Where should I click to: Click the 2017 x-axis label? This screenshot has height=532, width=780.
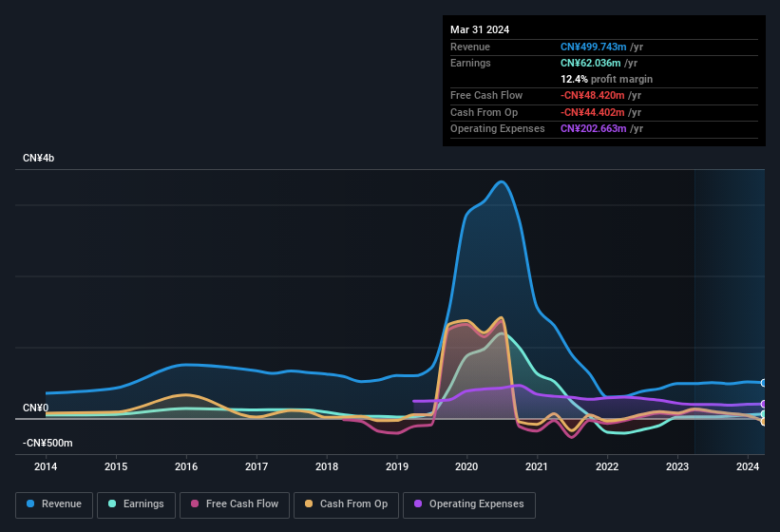257,466
